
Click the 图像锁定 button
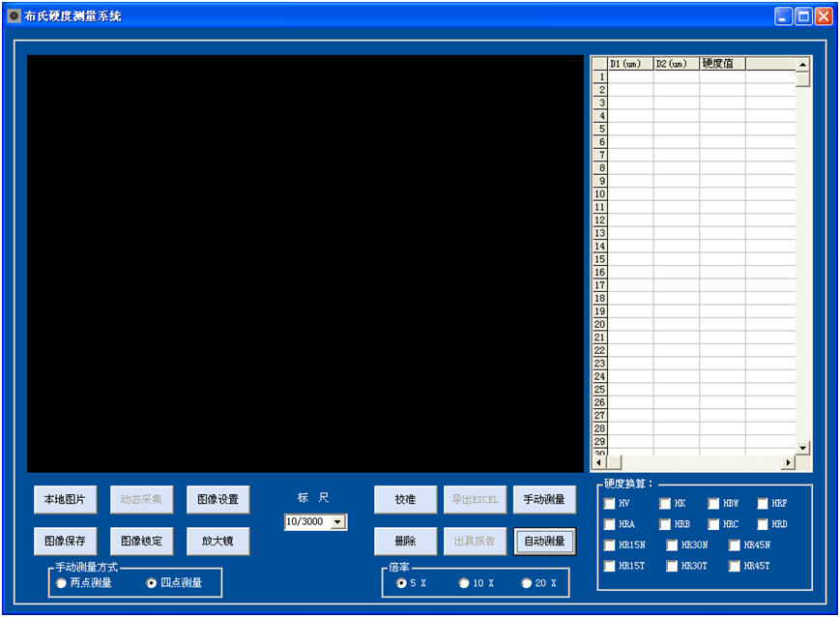[141, 541]
